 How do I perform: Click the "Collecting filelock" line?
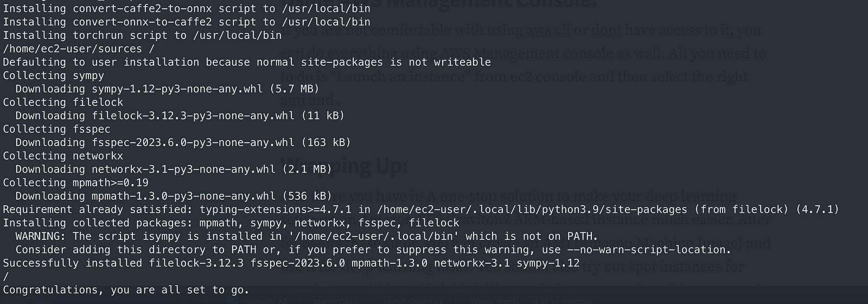(x=63, y=102)
